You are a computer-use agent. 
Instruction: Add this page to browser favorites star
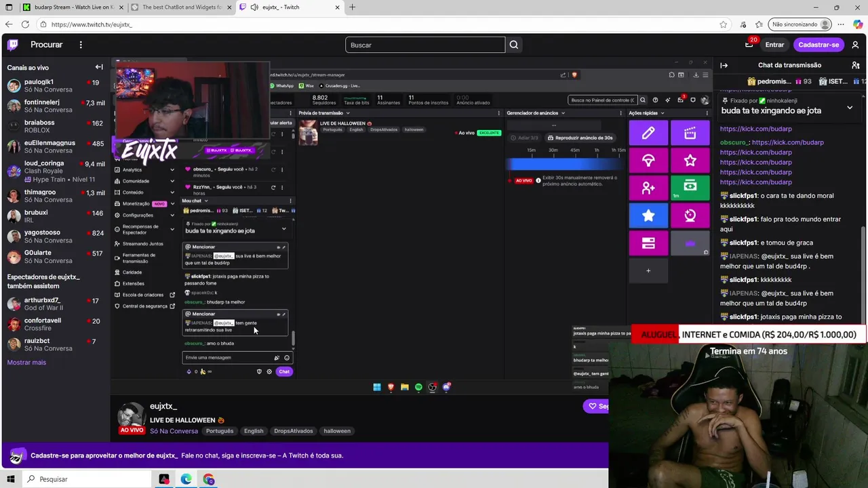724,24
